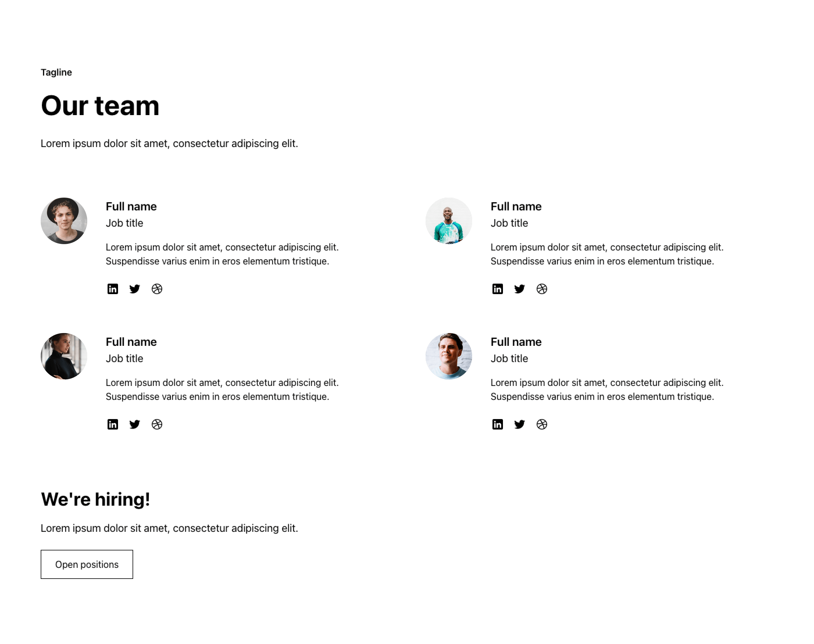Click the We're hiring! heading

[x=95, y=499]
